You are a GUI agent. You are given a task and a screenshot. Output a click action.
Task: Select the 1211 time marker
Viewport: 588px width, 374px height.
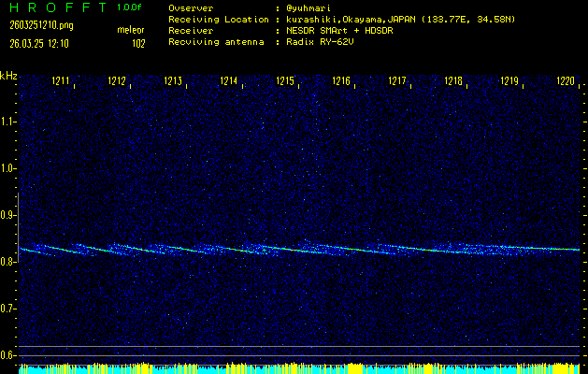(62, 82)
